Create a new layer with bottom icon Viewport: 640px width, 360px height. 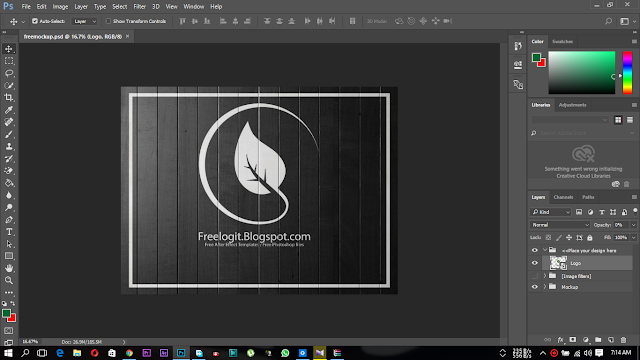(x=611, y=340)
